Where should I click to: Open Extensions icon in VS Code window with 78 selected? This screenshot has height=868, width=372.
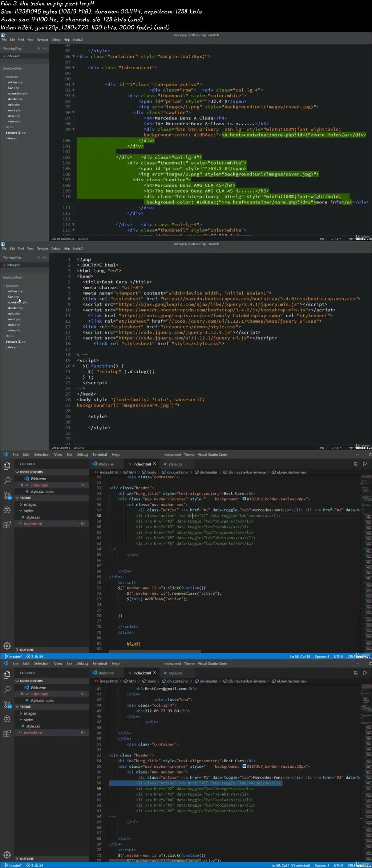(7, 734)
